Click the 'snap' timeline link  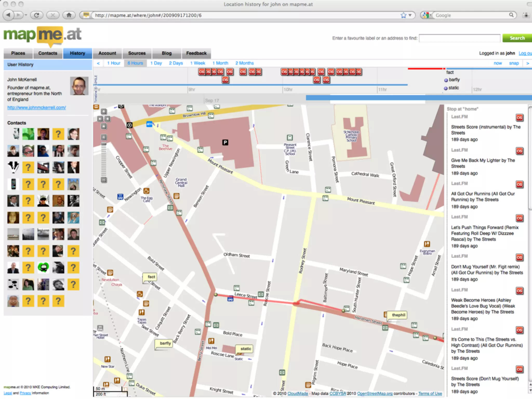coord(514,63)
